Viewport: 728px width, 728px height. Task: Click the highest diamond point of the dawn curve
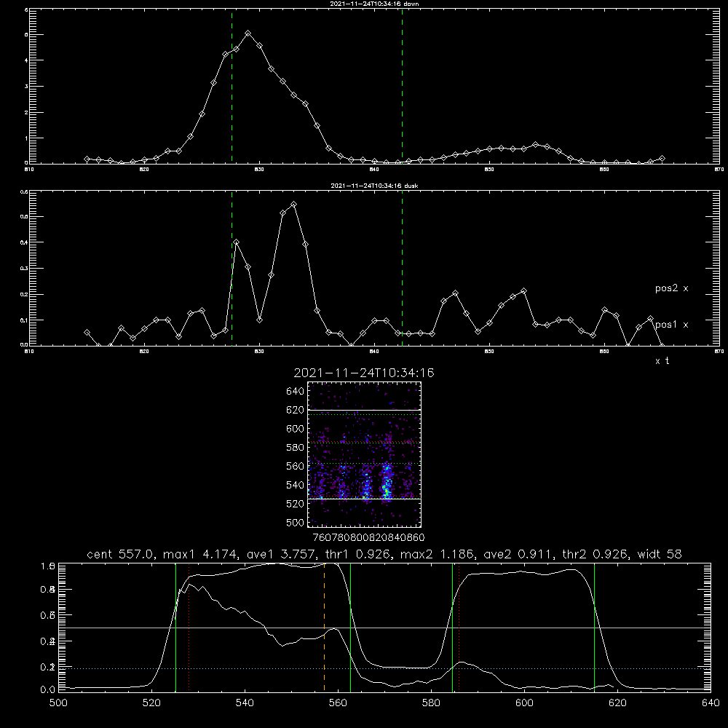pyautogui.click(x=248, y=33)
